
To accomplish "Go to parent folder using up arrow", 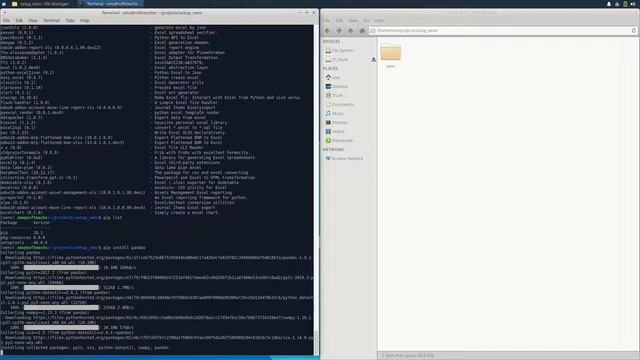I will (351, 31).
